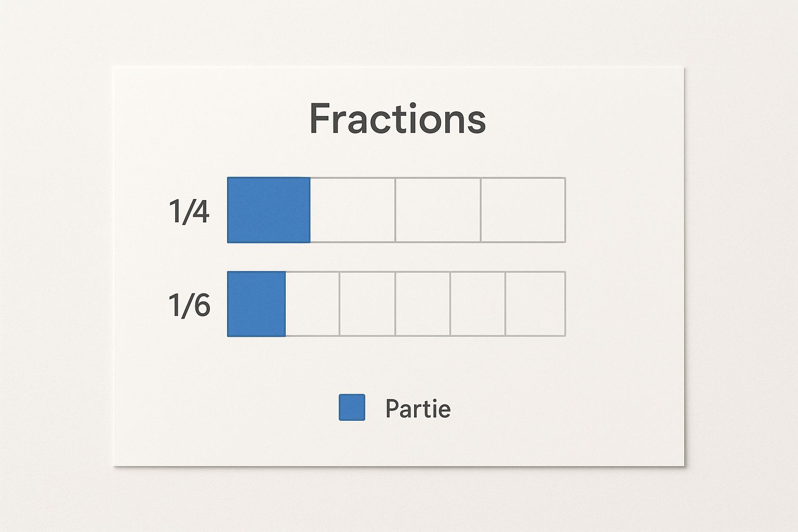Click the second cell in the 1/4 bar
Viewport: 798px width, 532px height.
tap(353, 210)
